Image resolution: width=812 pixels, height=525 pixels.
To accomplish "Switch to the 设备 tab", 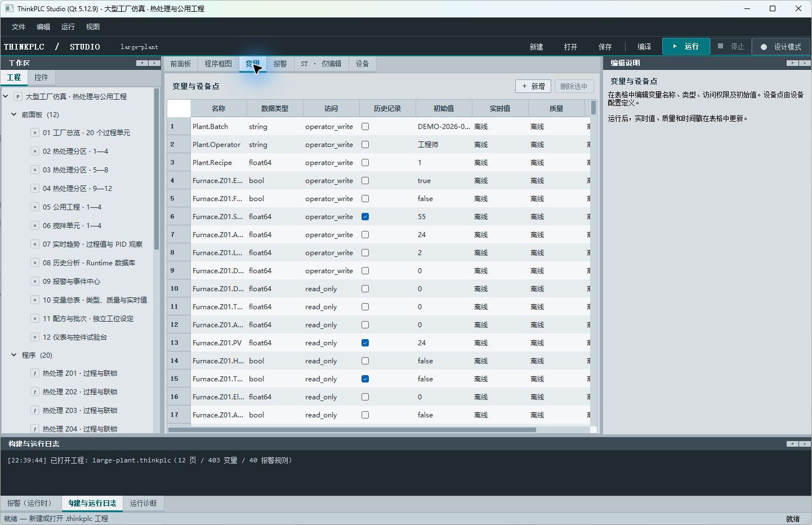I will click(362, 64).
